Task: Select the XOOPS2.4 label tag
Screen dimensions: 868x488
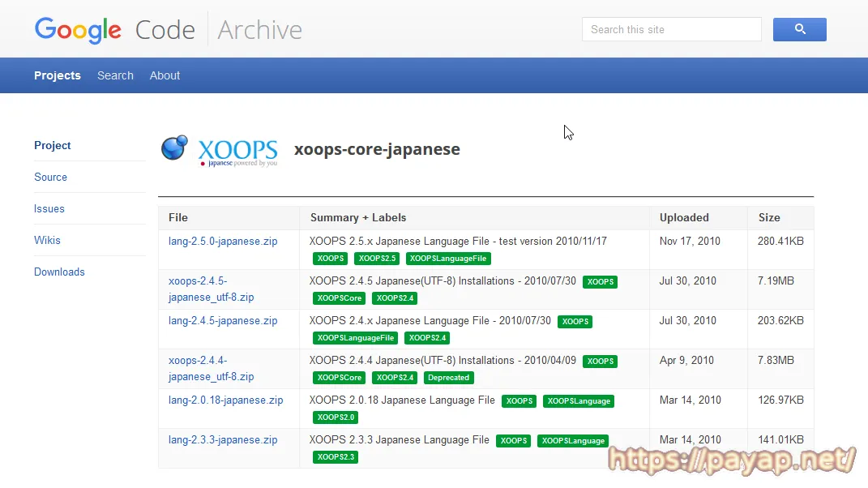Action: coord(395,298)
